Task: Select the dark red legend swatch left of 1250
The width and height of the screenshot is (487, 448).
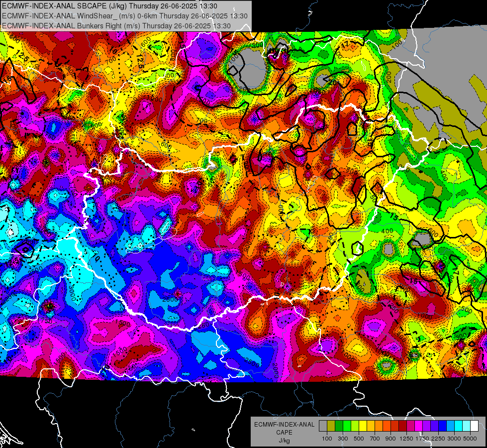Action: tap(402, 426)
